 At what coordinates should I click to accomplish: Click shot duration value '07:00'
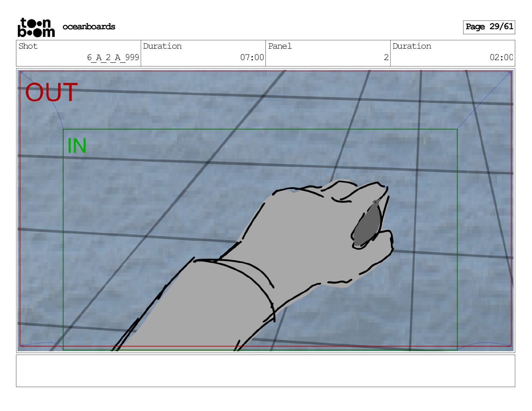click(x=252, y=57)
